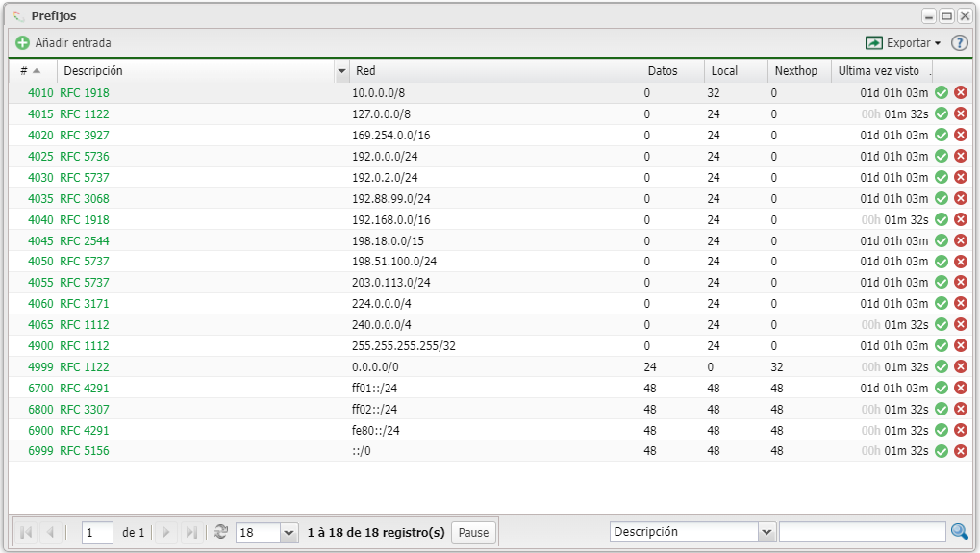Screen dimensions: 980x553
Task: Click the search text input field
Action: [862, 532]
